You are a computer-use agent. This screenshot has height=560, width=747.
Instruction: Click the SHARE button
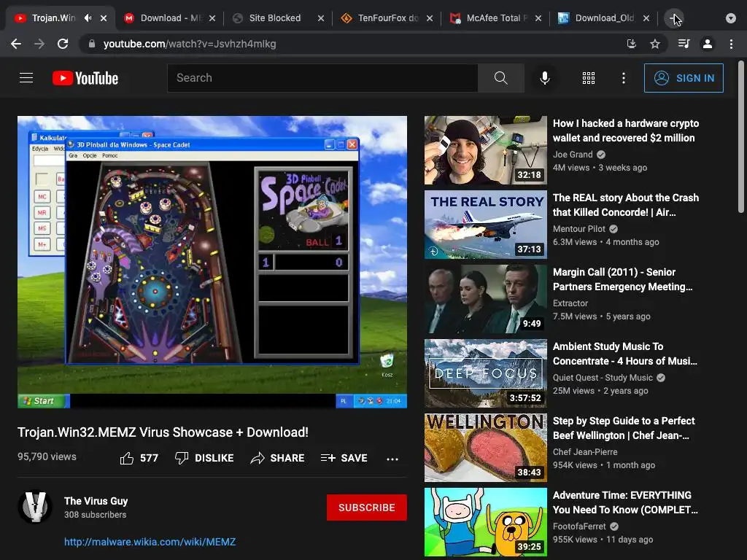[x=277, y=458]
